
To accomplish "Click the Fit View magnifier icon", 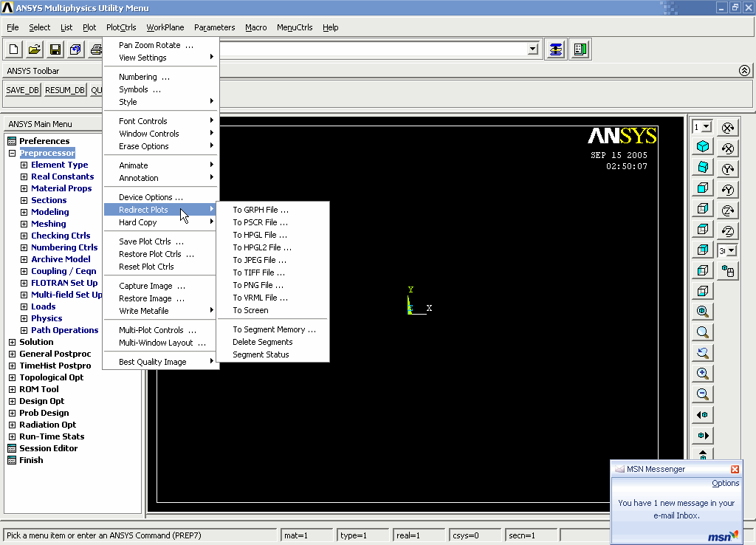I will (703, 312).
